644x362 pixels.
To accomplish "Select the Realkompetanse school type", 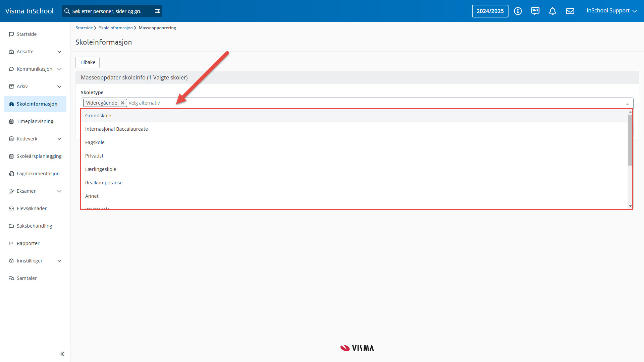I will (x=104, y=183).
